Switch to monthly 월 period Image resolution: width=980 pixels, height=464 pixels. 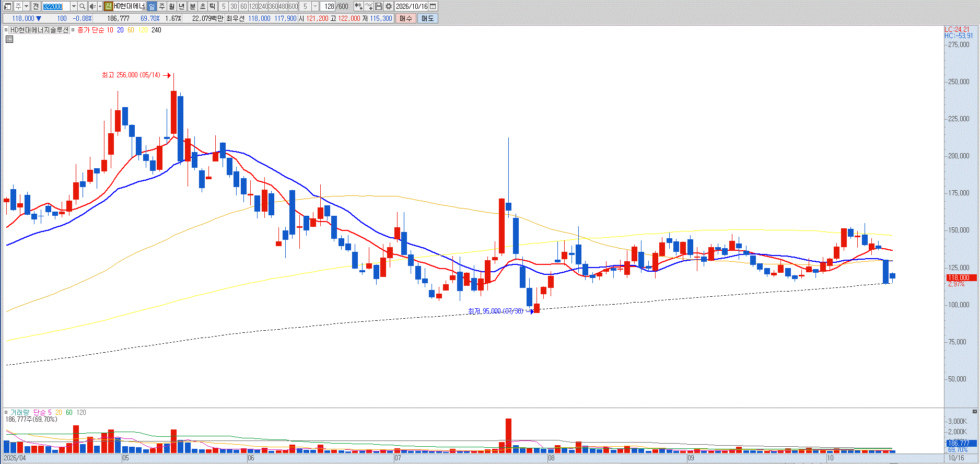[x=172, y=6]
